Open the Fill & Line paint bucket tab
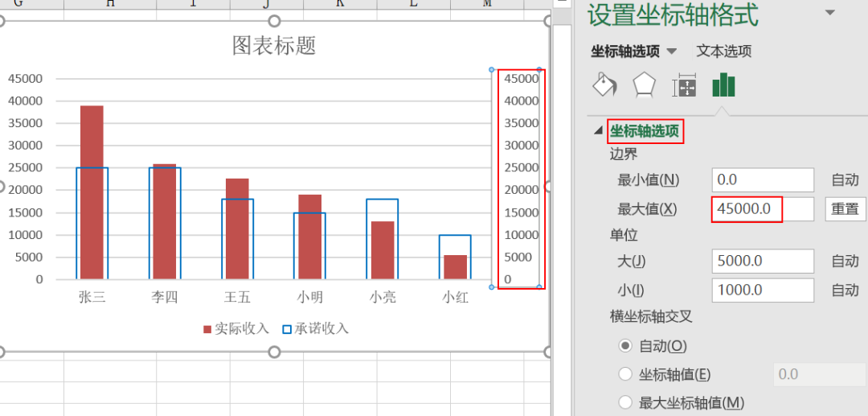 click(604, 84)
